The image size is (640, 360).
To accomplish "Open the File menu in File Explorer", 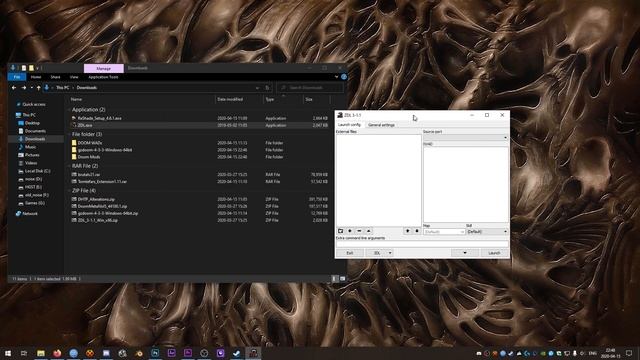I will click(17, 77).
